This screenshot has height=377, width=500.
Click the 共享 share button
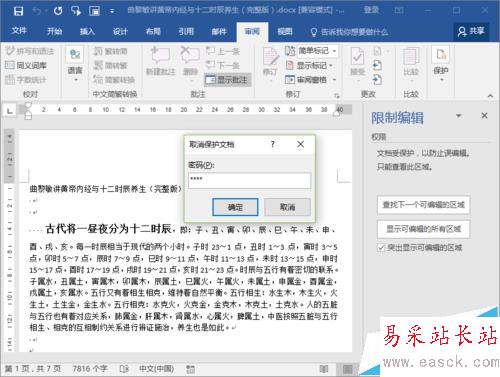click(x=471, y=31)
